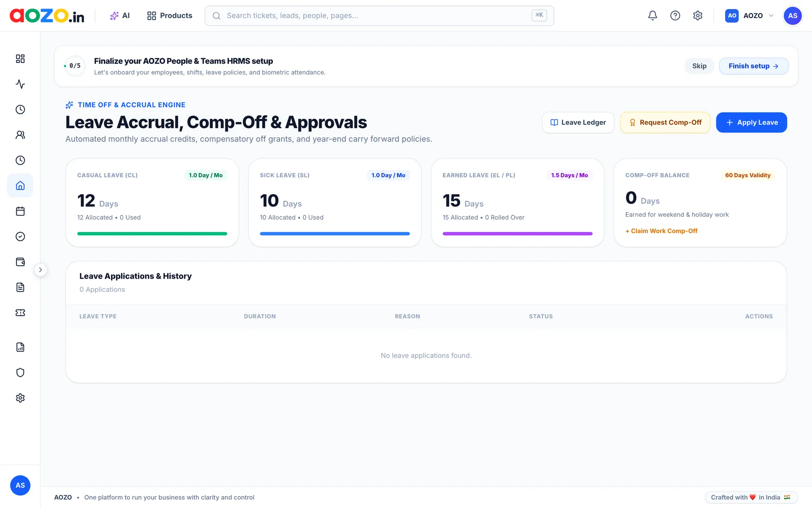Click the activity pulse icon in sidebar
This screenshot has height=508, width=812.
[20, 84]
